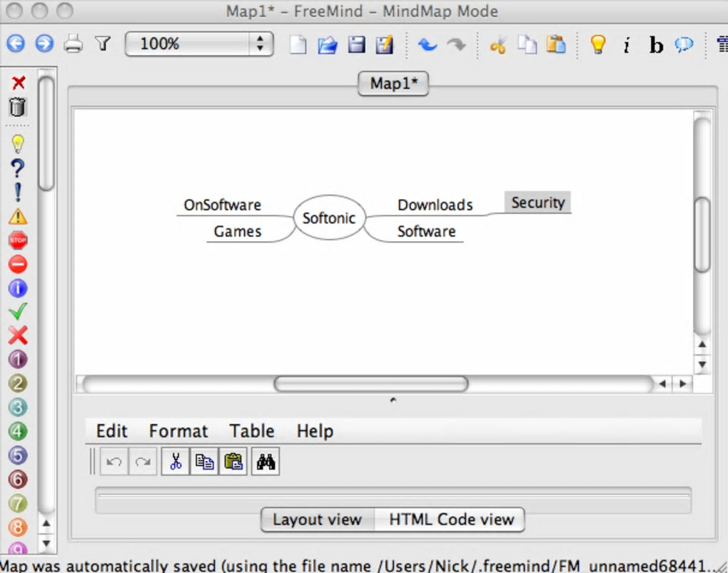The width and height of the screenshot is (728, 573).
Task: Toggle italic formatting
Action: [627, 46]
